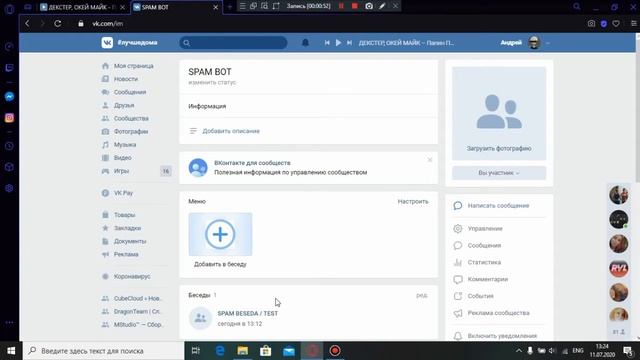Close the SPAM BOT browser tab

(x=216, y=7)
